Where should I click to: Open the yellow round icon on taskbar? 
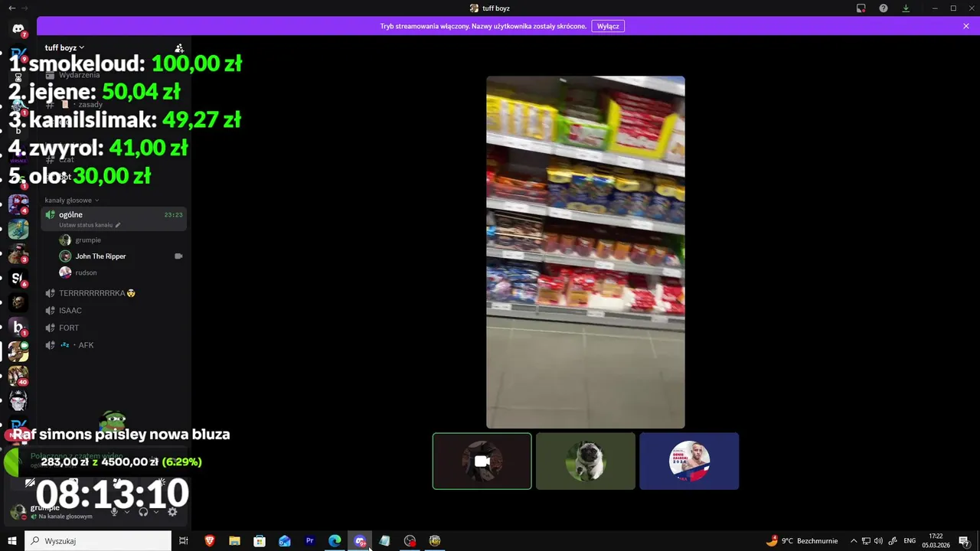click(x=435, y=541)
